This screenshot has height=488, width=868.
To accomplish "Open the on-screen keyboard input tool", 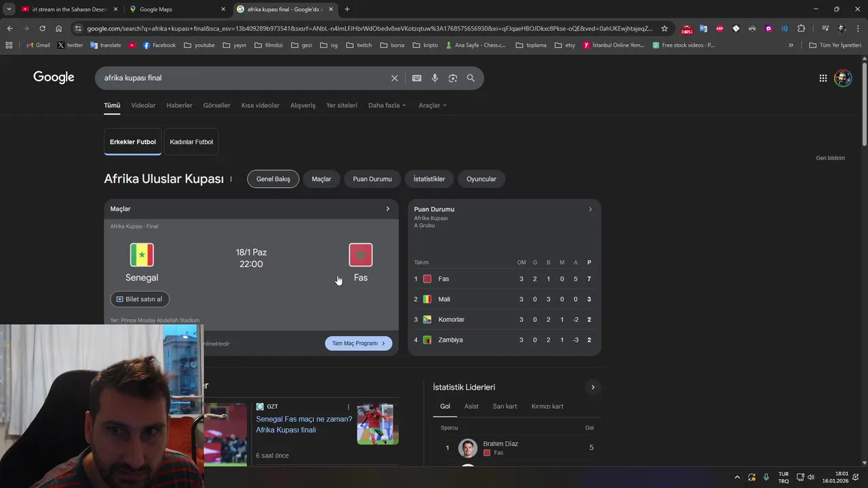I will tap(416, 78).
